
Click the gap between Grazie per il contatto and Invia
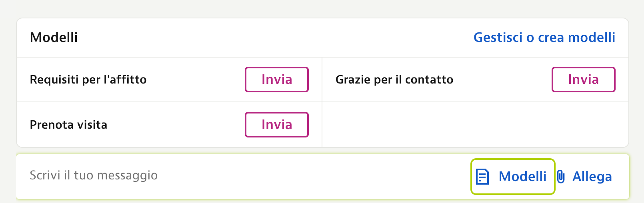[x=502, y=80]
